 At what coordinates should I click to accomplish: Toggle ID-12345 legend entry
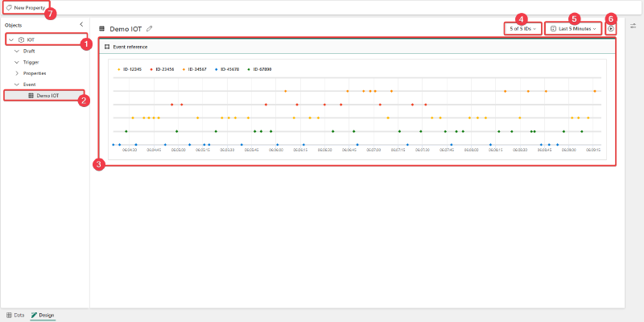[130, 69]
